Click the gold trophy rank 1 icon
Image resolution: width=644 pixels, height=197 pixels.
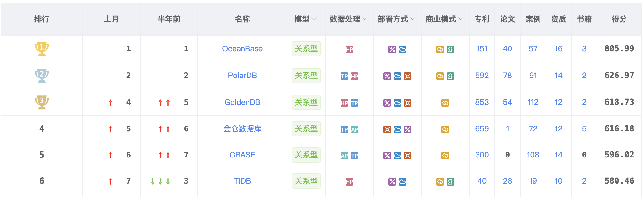[42, 48]
